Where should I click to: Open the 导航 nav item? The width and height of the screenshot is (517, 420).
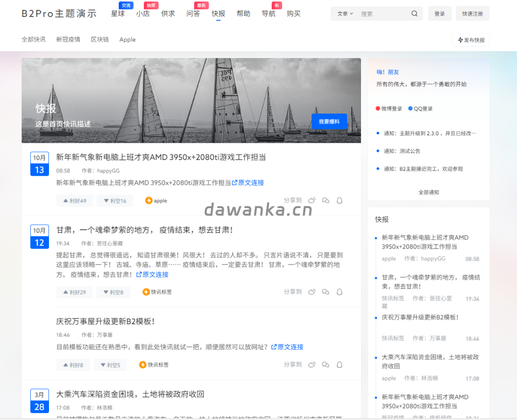pyautogui.click(x=269, y=14)
